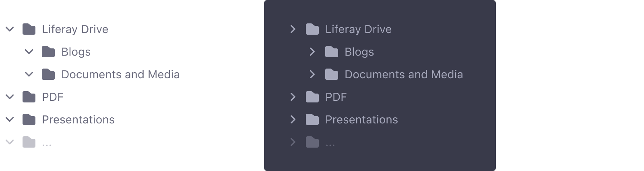Expand Documents and Media via right-pointing chevron

click(312, 74)
